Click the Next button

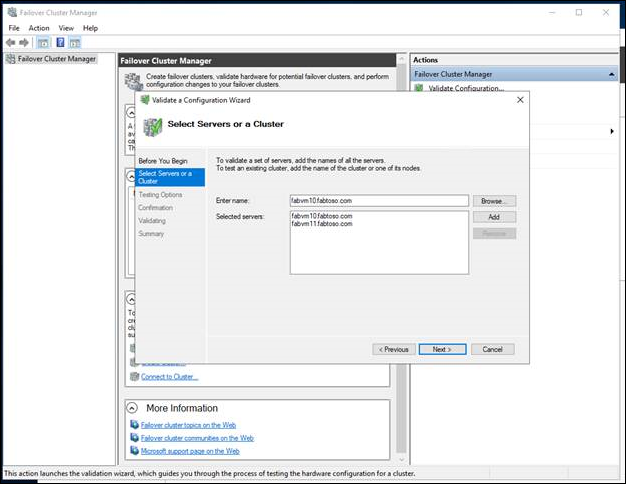pos(442,349)
